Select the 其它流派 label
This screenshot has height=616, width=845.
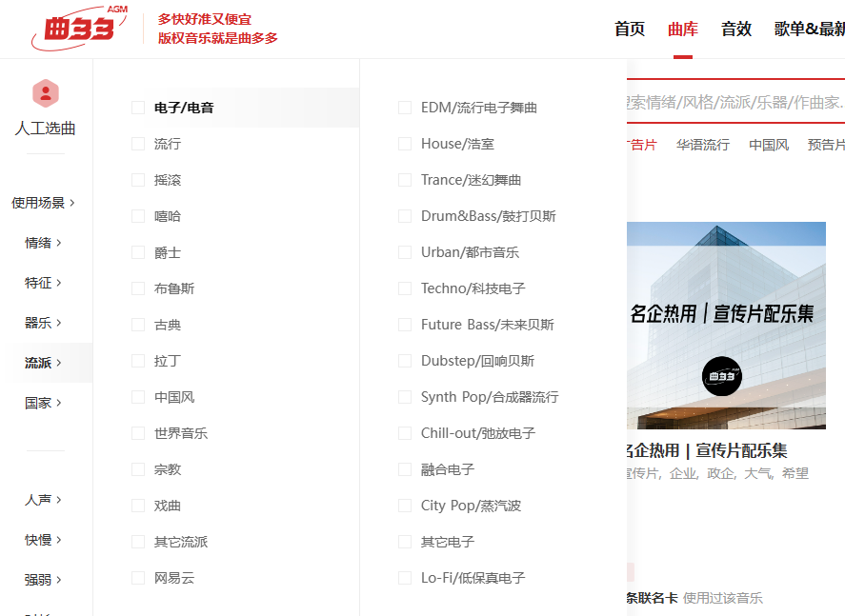point(181,542)
